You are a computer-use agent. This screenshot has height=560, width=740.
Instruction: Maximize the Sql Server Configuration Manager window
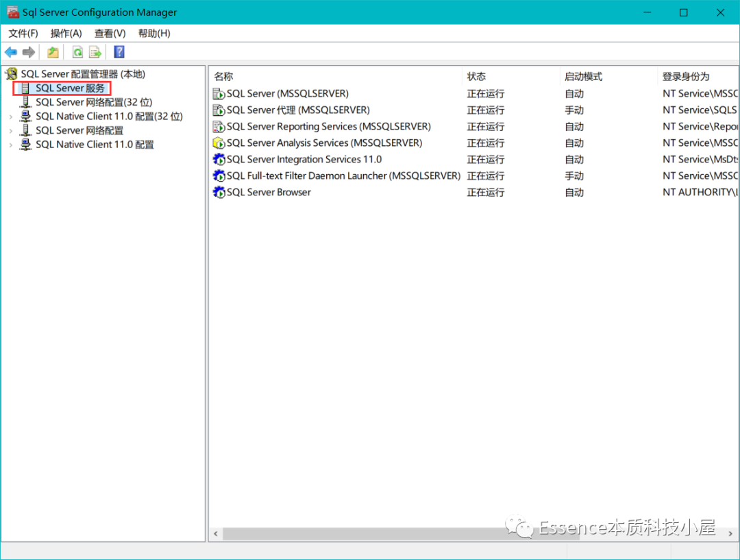click(683, 12)
